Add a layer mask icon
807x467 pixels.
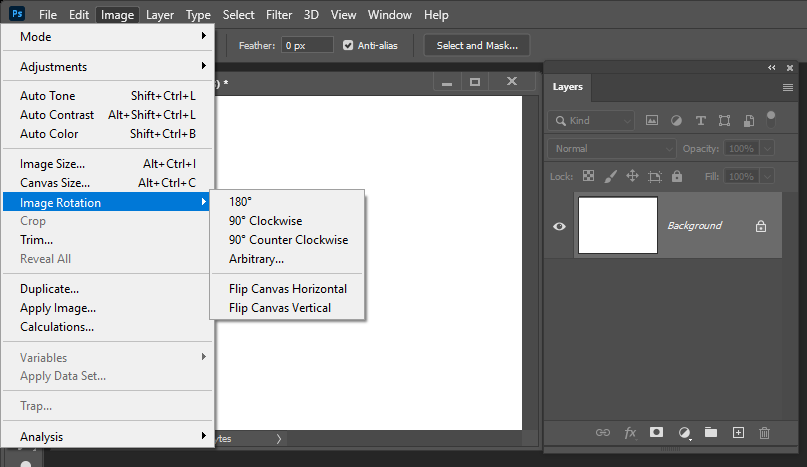pyautogui.click(x=656, y=432)
